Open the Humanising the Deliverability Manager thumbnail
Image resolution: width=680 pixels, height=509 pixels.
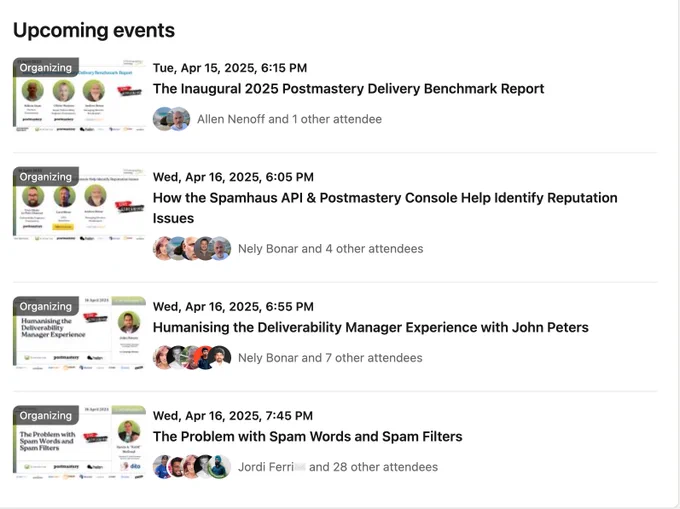(x=79, y=333)
